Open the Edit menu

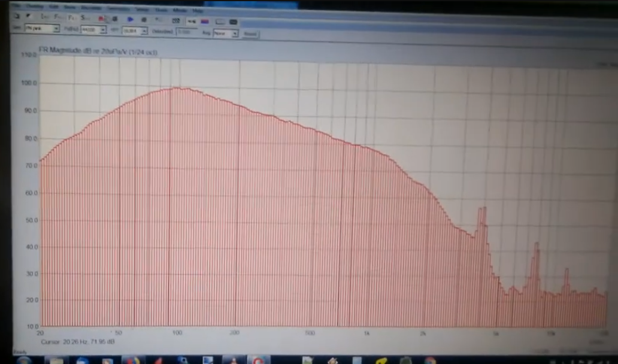(x=54, y=7)
